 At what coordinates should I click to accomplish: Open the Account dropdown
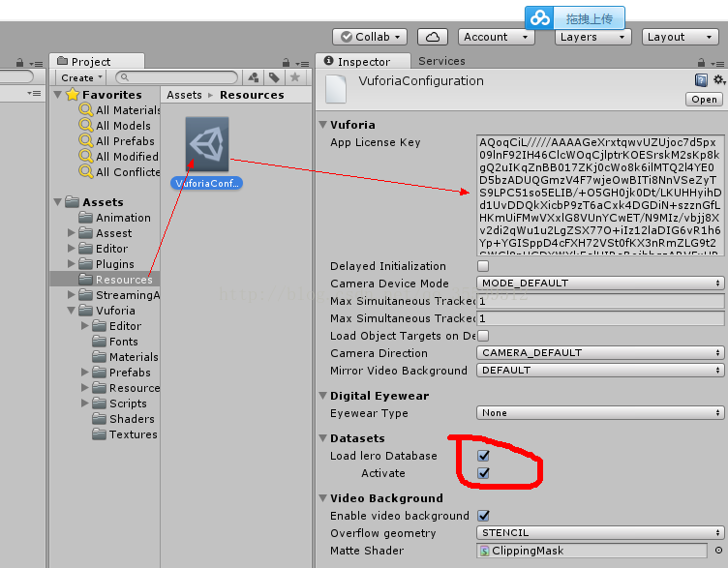pos(497,37)
